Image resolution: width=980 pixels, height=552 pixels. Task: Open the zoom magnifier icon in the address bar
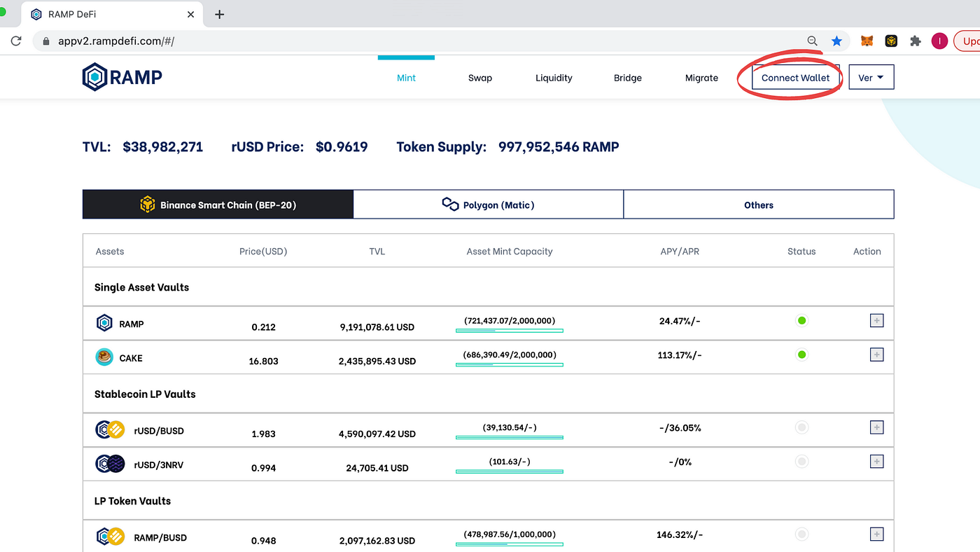pos(813,41)
